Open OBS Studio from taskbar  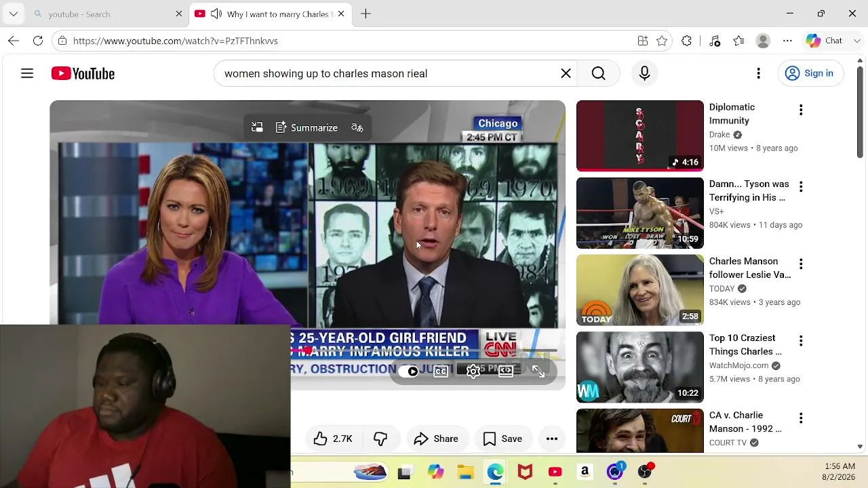pyautogui.click(x=645, y=472)
